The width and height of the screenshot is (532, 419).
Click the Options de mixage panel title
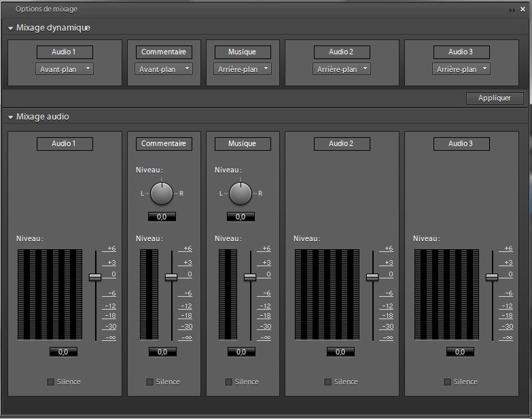[46, 9]
